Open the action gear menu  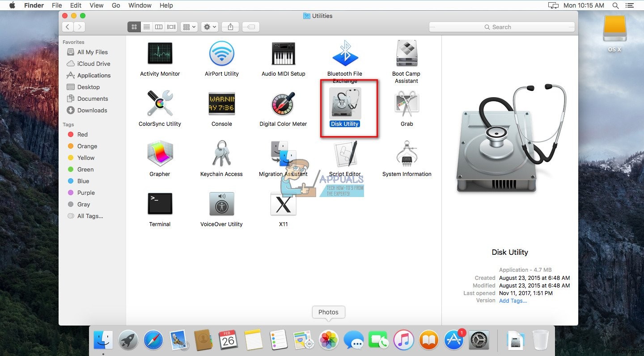[209, 26]
